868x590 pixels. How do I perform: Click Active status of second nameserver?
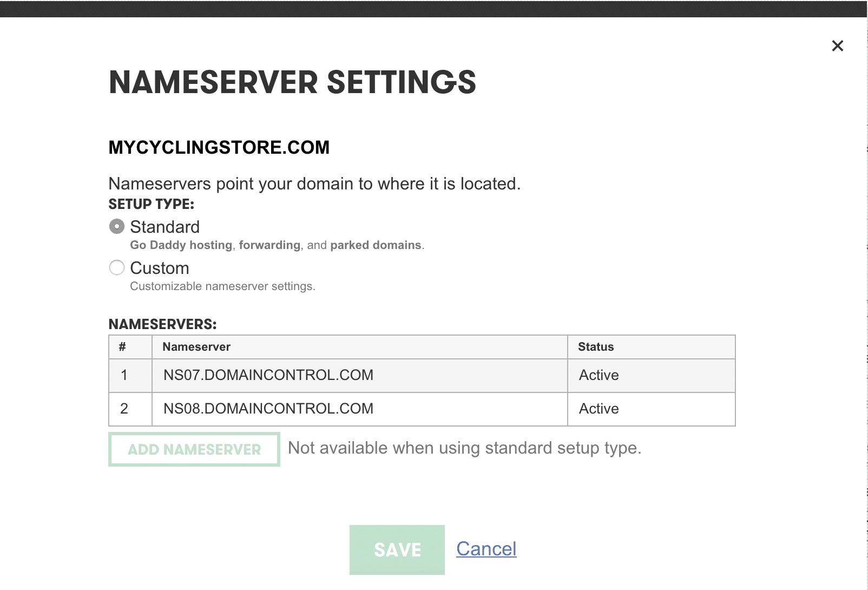point(599,409)
